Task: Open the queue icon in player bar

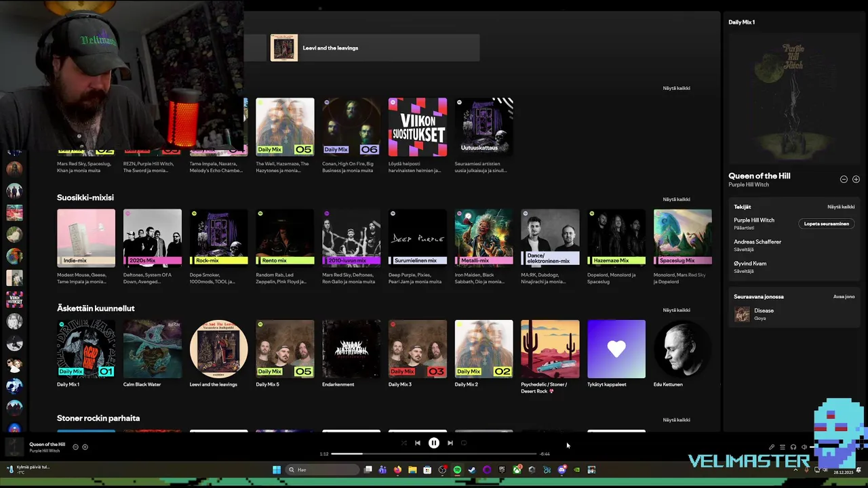Action: point(782,447)
